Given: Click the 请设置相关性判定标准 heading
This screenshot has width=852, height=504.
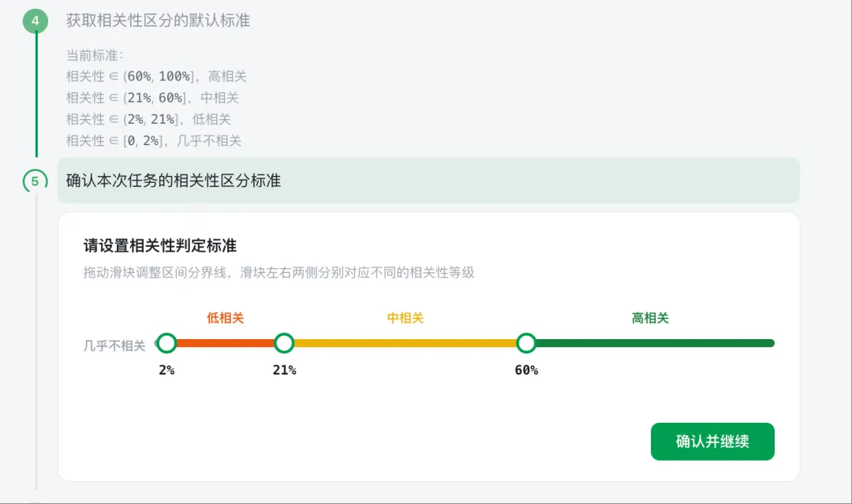Looking at the screenshot, I should click(160, 245).
